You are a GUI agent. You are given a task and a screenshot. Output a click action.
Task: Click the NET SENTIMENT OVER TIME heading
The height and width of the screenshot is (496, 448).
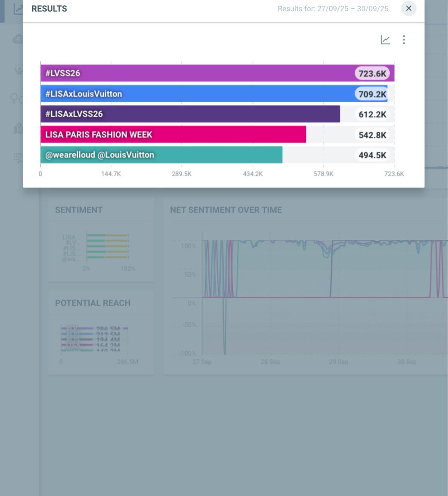click(x=226, y=210)
